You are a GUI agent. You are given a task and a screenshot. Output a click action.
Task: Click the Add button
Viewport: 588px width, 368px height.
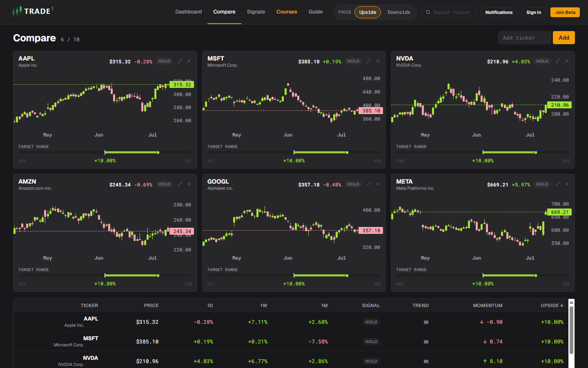point(564,38)
